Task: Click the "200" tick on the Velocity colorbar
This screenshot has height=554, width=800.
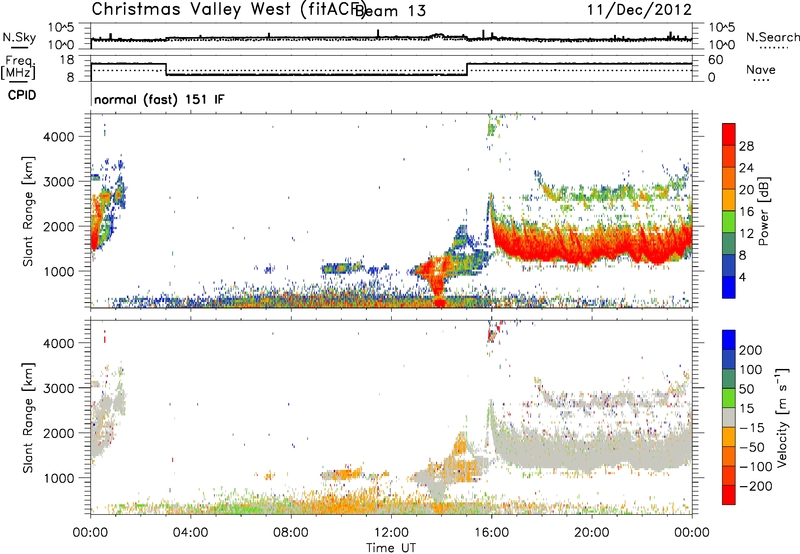Action: (x=751, y=350)
